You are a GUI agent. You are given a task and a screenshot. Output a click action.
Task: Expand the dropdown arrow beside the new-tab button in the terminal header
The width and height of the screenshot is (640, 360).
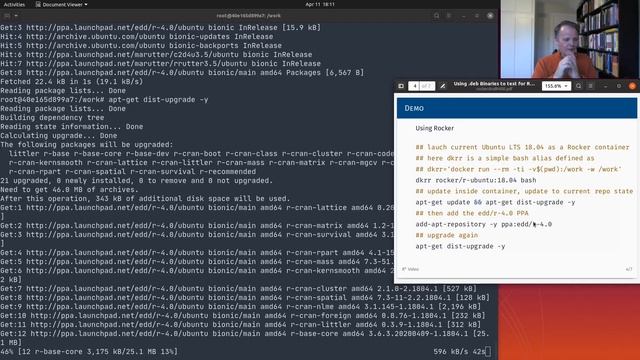tap(16, 16)
